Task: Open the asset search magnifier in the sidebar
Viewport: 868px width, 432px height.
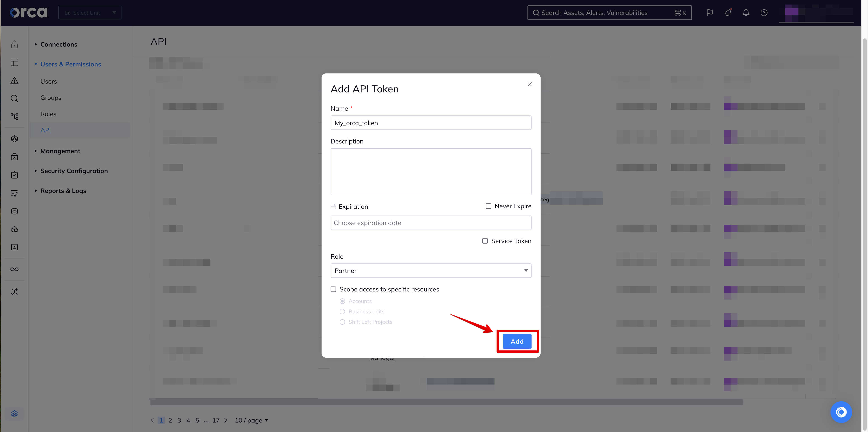Action: coord(14,99)
